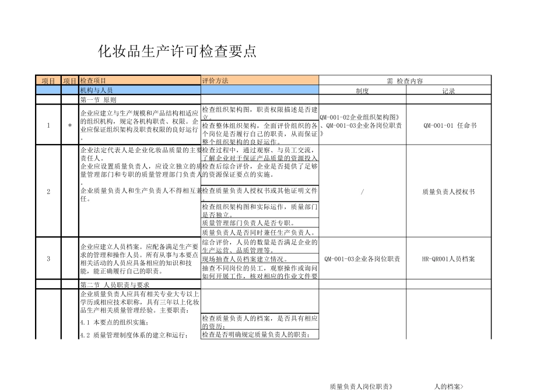This screenshot has width=554, height=392.
Task: Click the title 化妆品生产许可检查要点
Action: (177, 51)
